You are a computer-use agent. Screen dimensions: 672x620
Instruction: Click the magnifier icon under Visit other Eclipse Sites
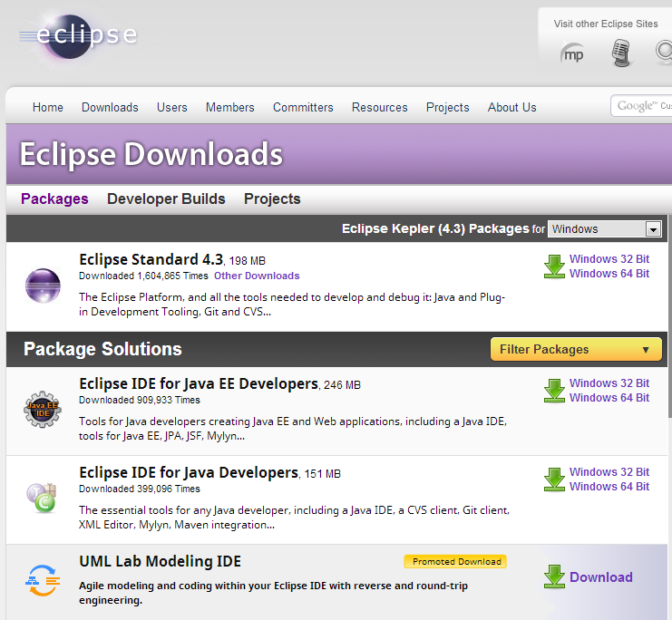[x=664, y=52]
